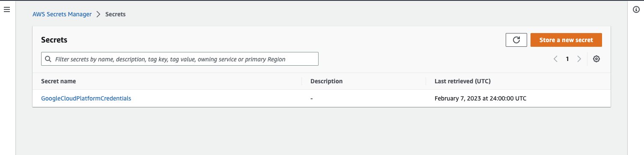Click the Description column header
Viewport: 644px width, 155px height.
326,81
